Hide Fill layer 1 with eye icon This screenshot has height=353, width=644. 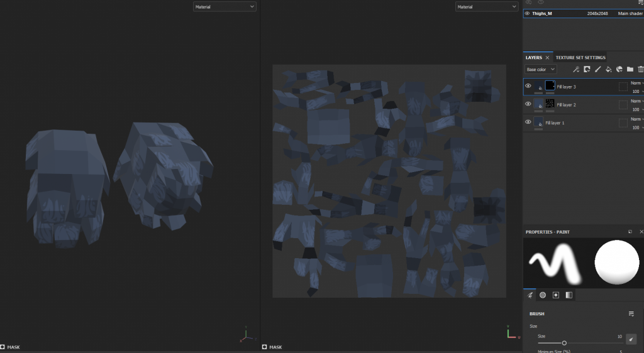(528, 122)
